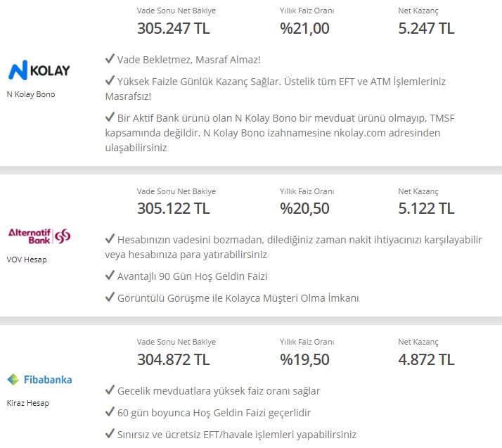Select the %20,50 annual interest rate
Screen dimensions: 502x448
pyautogui.click(x=304, y=208)
